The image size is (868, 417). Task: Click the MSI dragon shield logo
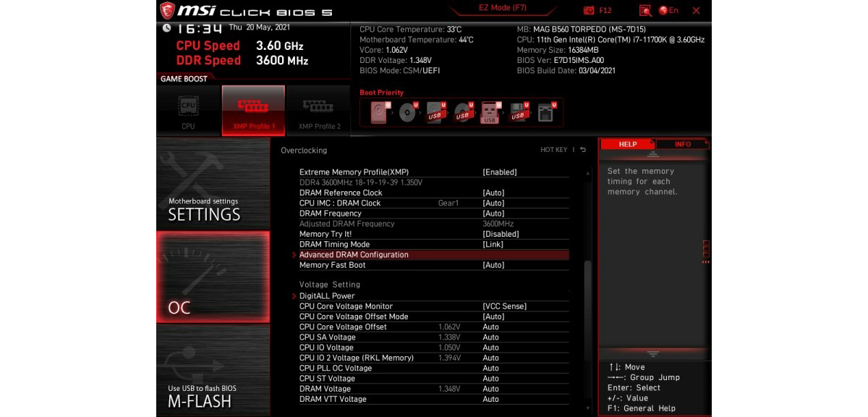[167, 11]
